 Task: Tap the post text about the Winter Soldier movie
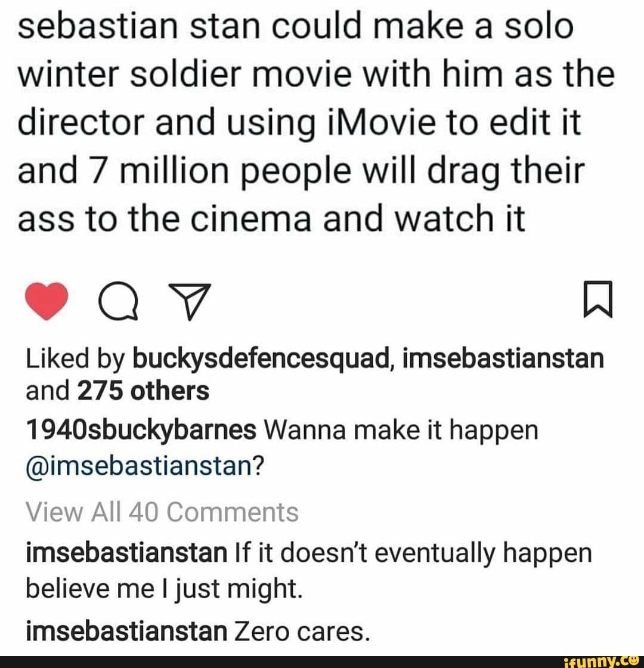point(315,125)
